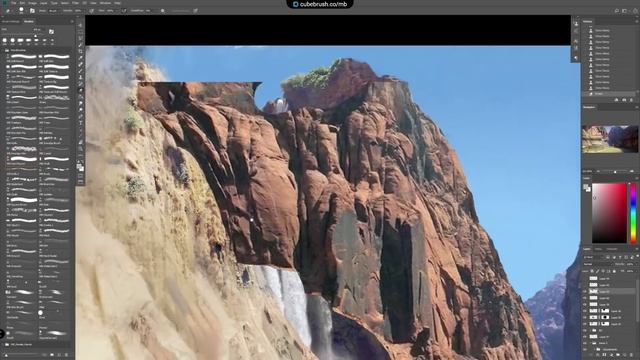Select the Eyedropper tool

(80, 58)
